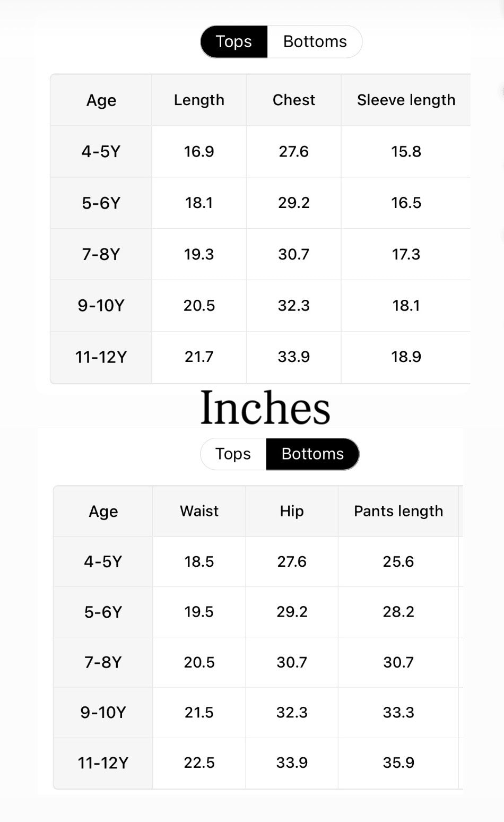This screenshot has width=504, height=822.
Task: Click the Sleeve length column header
Action: [406, 100]
